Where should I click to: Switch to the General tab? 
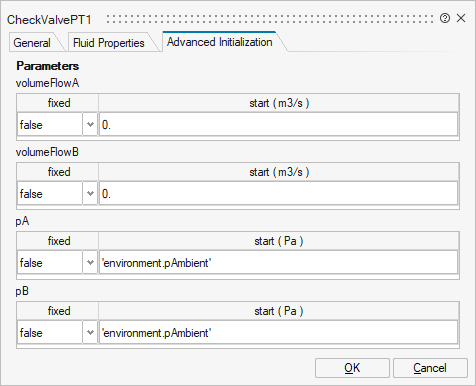32,43
